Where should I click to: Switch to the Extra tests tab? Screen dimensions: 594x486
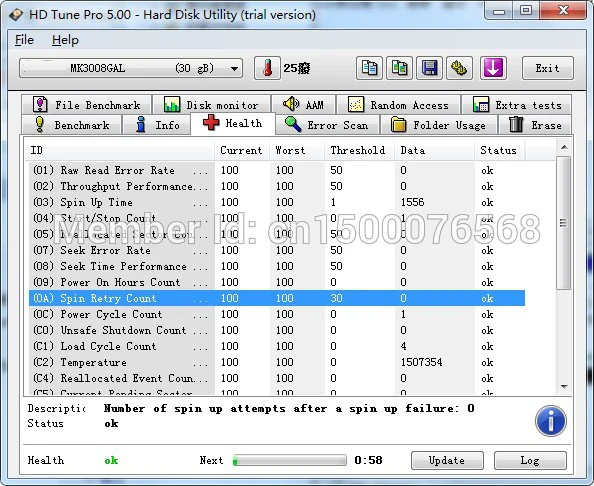[517, 105]
